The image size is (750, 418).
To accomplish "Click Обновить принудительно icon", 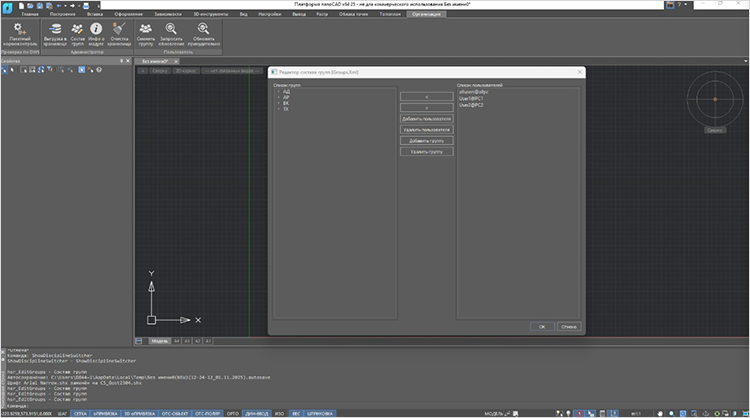I will tap(202, 30).
